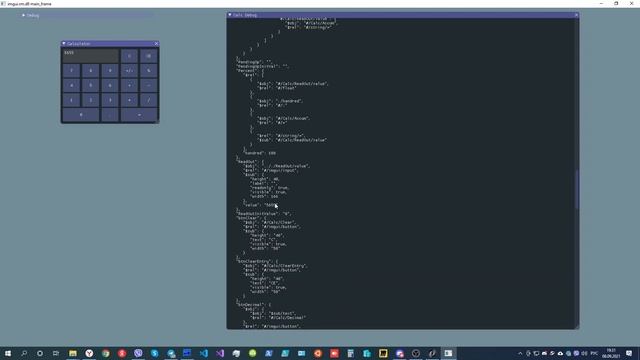
Task: Click the taskbar clock and date
Action: click(x=611, y=353)
